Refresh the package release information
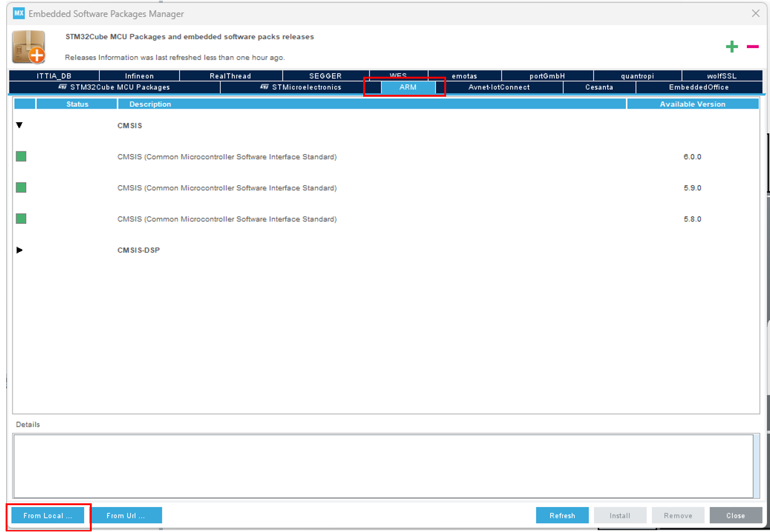 tap(562, 515)
